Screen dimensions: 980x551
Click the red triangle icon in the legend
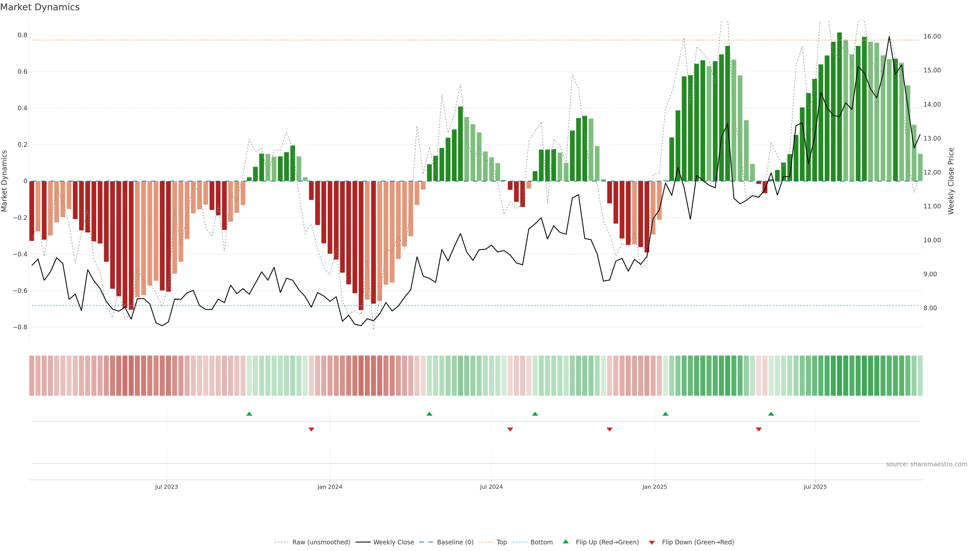click(x=652, y=542)
